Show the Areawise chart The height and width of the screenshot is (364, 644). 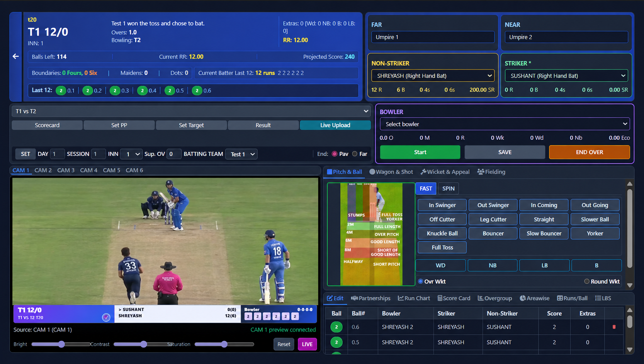pos(534,298)
